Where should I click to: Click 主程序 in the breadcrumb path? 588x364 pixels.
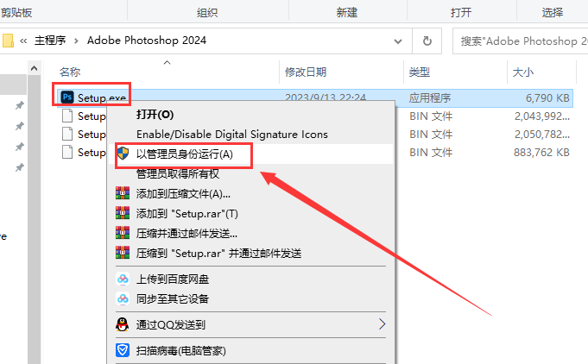pos(50,40)
